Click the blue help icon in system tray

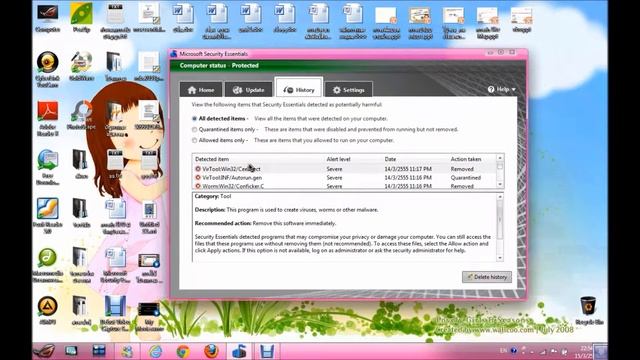[513, 351]
